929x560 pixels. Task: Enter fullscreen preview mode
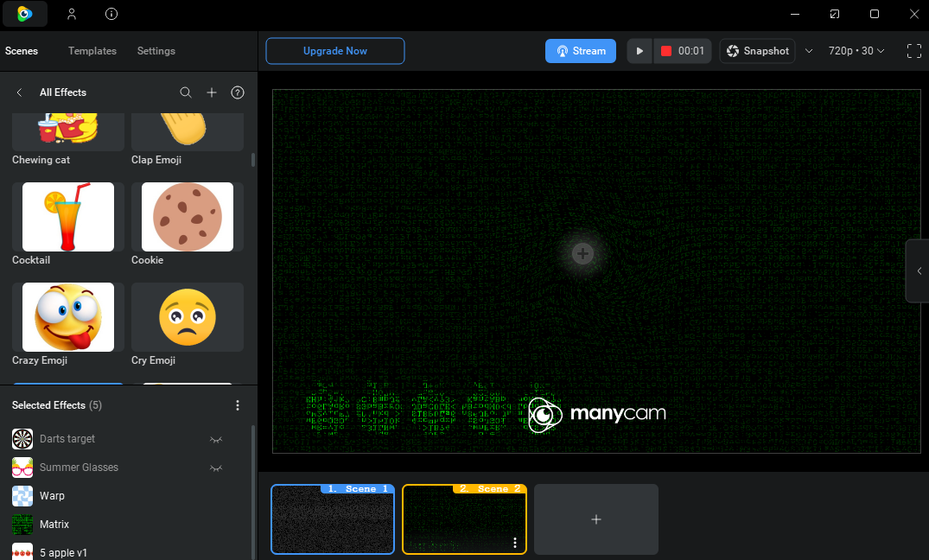(913, 51)
